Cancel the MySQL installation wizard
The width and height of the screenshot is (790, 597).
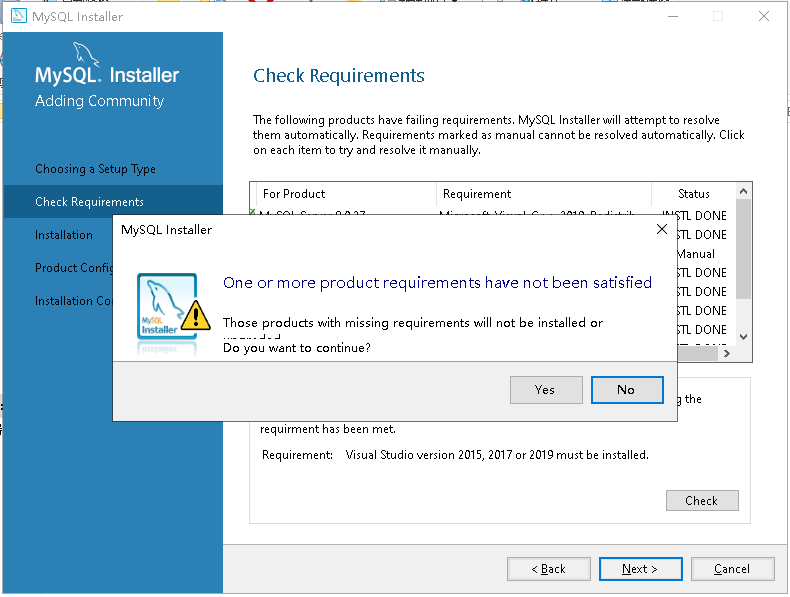click(732, 569)
